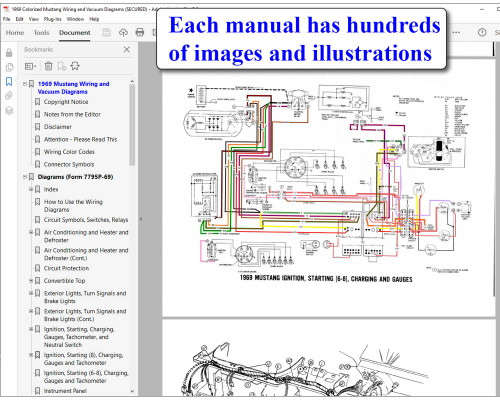
Task: Open the Bookmarks options dropdown
Action: [x=30, y=66]
